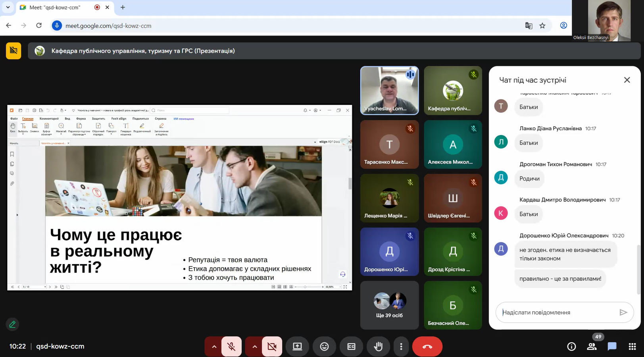Unmute the microphone
This screenshot has height=357, width=644.
(x=231, y=347)
